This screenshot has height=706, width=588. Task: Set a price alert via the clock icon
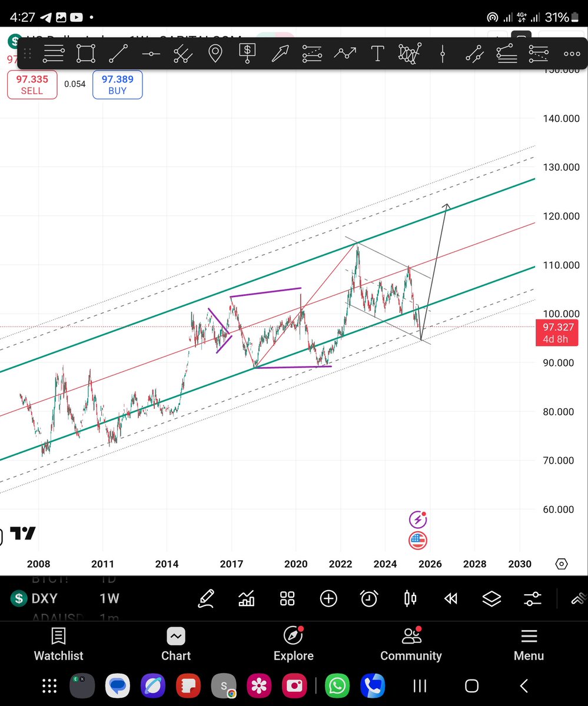tap(369, 598)
